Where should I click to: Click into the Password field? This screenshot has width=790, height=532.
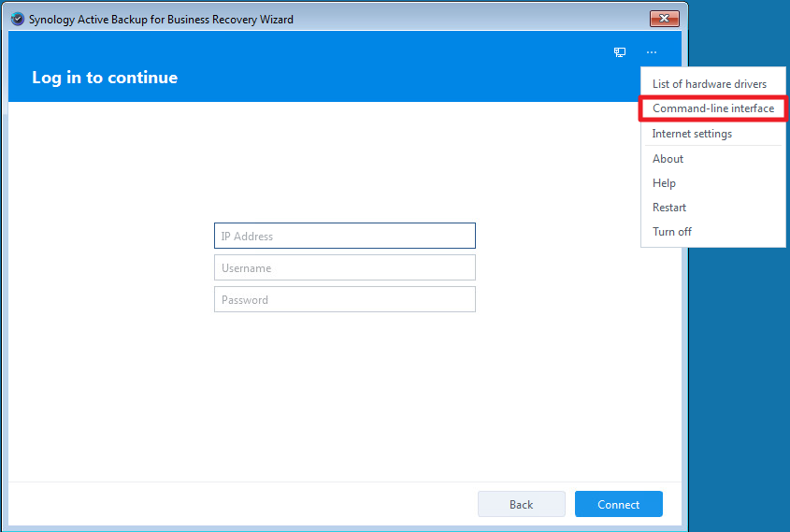point(345,299)
